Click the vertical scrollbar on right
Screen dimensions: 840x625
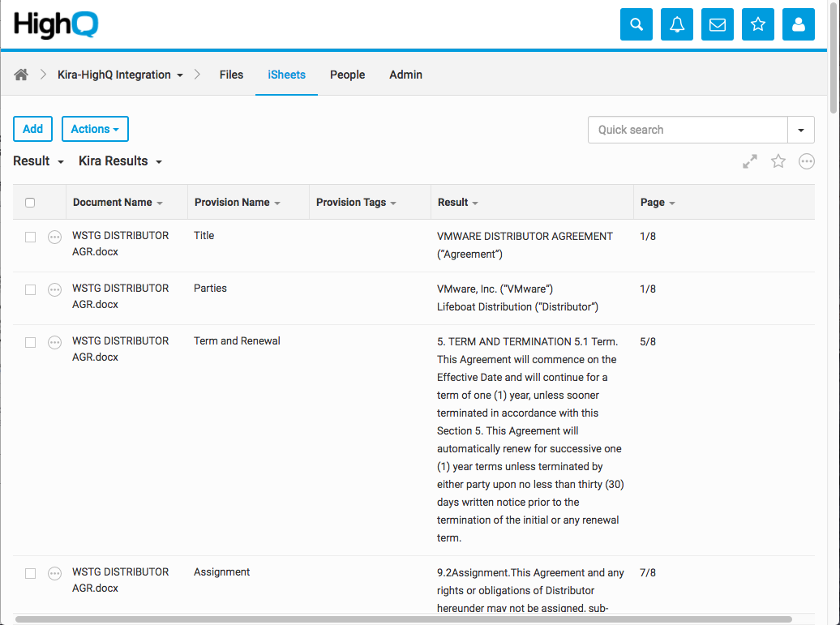(x=833, y=57)
